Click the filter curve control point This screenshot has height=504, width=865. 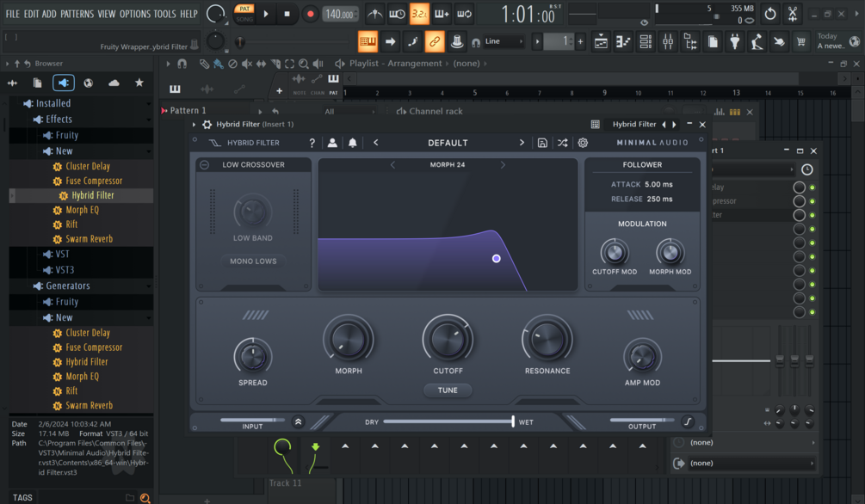tap(497, 258)
